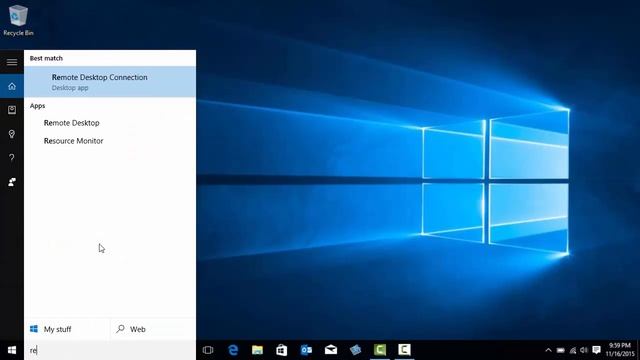This screenshot has width=640, height=360.
Task: Expand the hamburger menu in search panel
Action: click(12, 62)
